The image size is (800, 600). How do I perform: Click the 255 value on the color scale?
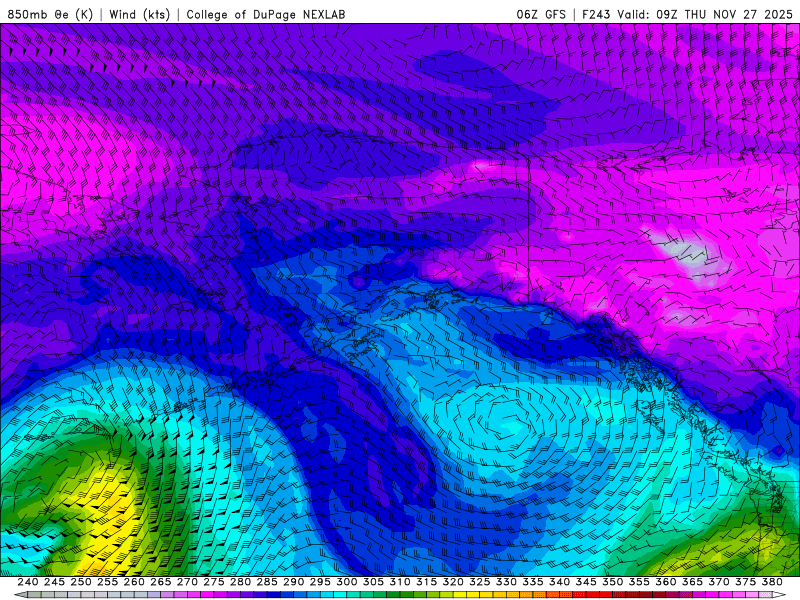[x=107, y=582]
